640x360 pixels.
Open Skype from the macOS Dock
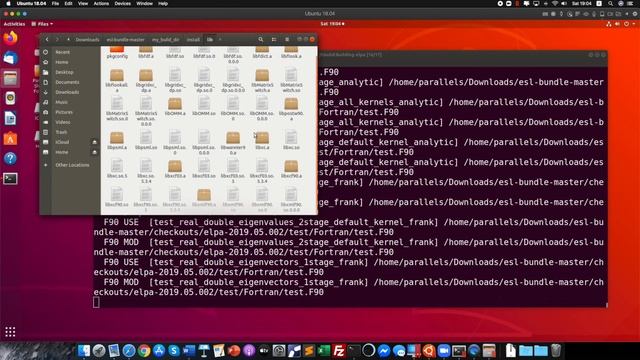click(x=174, y=351)
